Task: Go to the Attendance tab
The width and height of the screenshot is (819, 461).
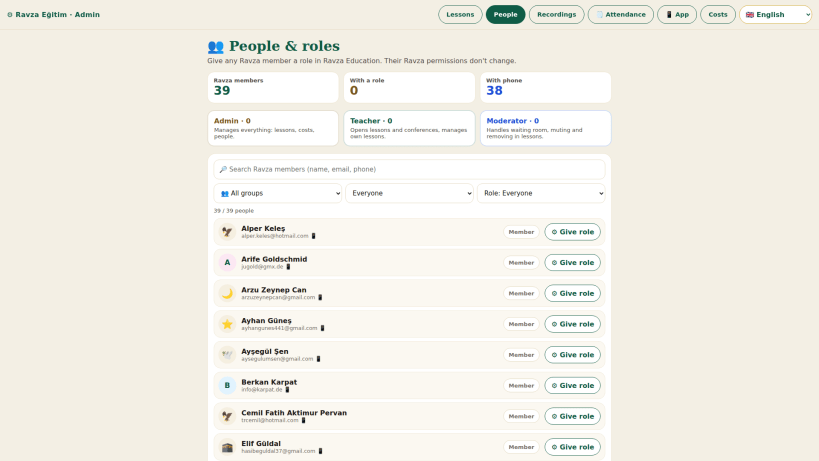Action: [x=621, y=15]
